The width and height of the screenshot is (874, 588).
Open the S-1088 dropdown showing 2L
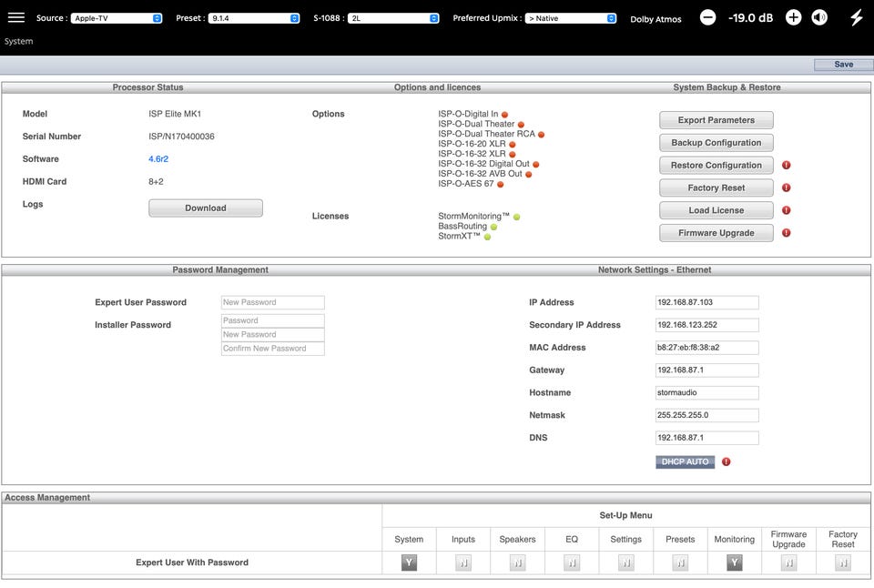point(392,18)
